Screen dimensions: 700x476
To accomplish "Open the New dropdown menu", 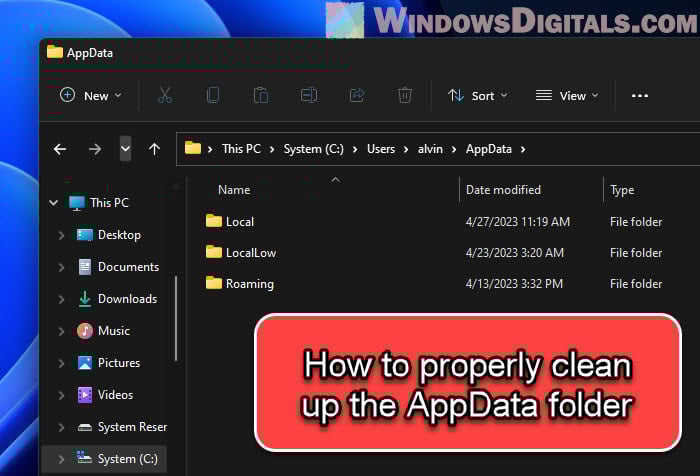I will point(91,96).
